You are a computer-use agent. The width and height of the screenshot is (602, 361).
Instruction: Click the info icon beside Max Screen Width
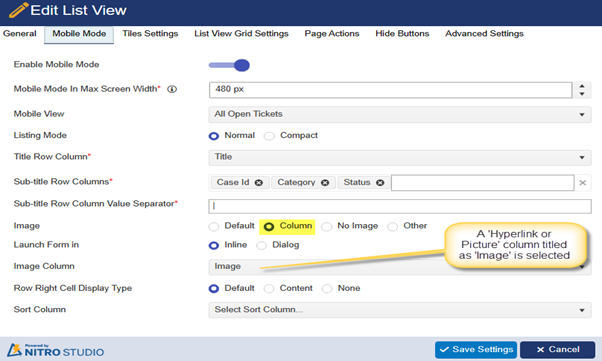coord(172,89)
